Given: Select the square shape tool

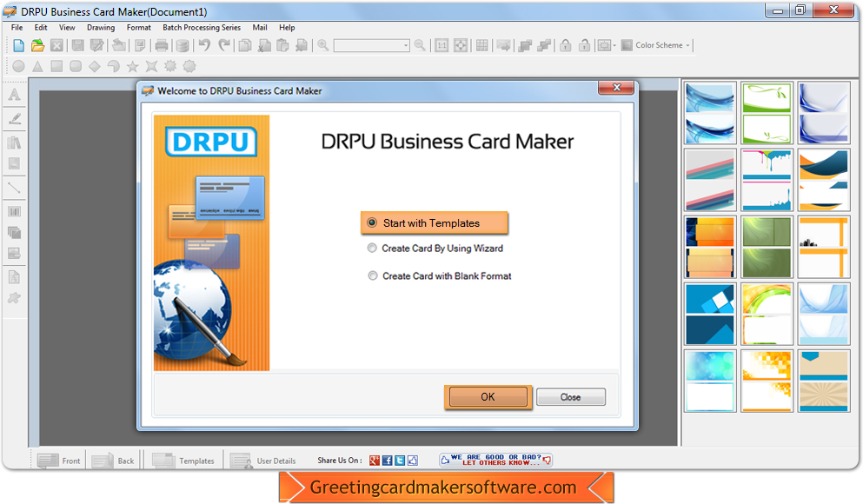Looking at the screenshot, I should click(56, 66).
